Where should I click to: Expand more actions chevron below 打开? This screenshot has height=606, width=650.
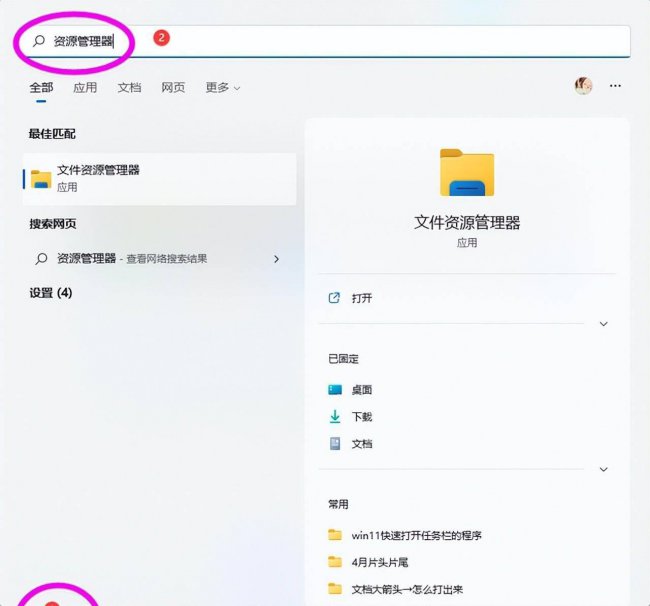pyautogui.click(x=604, y=324)
